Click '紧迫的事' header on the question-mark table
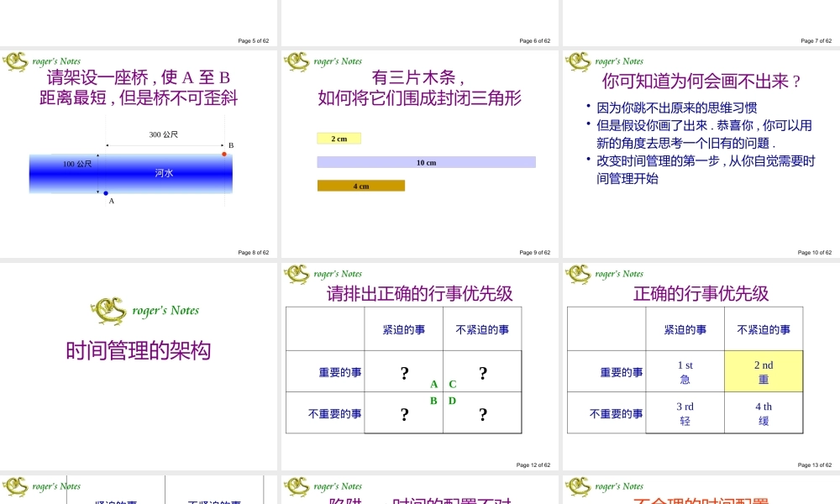 point(404,330)
